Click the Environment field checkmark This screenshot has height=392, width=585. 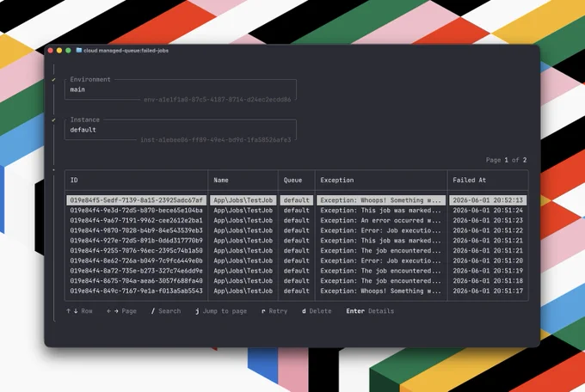[53, 80]
